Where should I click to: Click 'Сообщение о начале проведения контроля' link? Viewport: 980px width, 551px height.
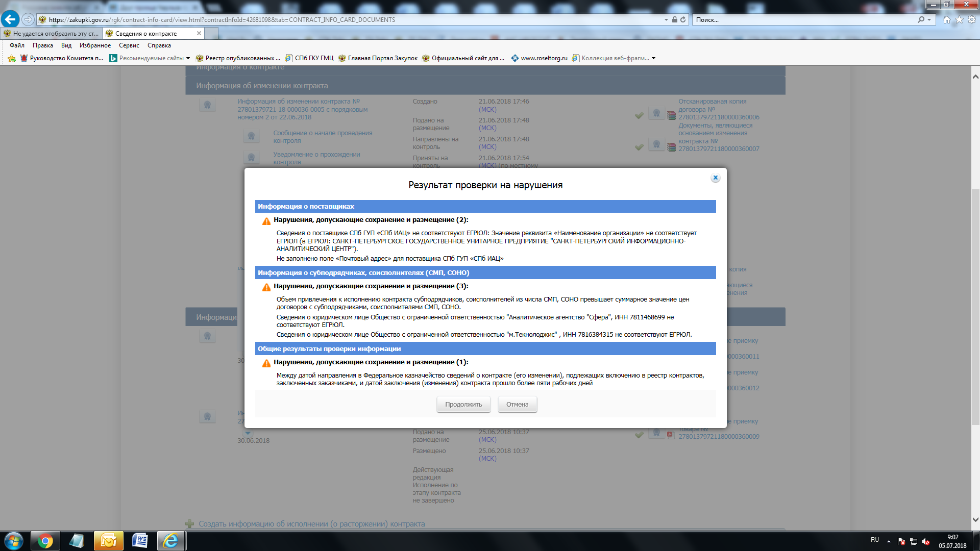(x=323, y=137)
